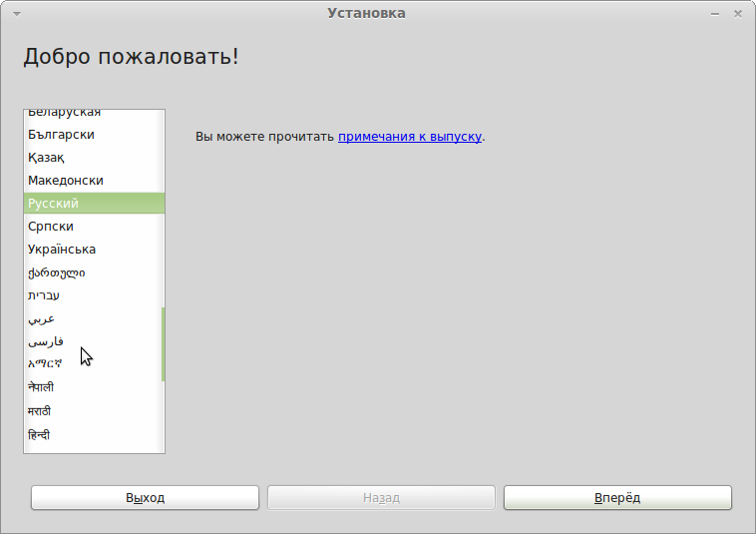Choose Marathi मराठी language

click(94, 411)
